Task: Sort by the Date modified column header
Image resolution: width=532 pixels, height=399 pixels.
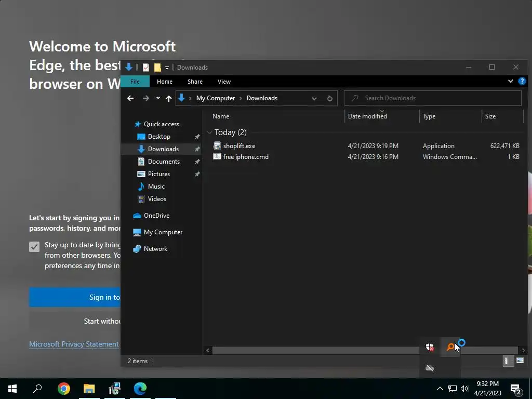Action: tap(367, 116)
